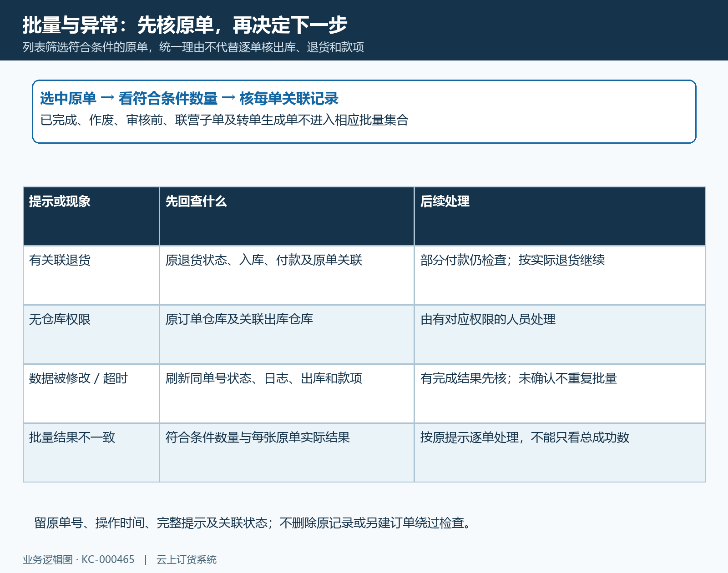Image resolution: width=728 pixels, height=573 pixels.
Task: Select the cell "有完成结果先核；未确认不重复批量"
Action: click(560, 394)
